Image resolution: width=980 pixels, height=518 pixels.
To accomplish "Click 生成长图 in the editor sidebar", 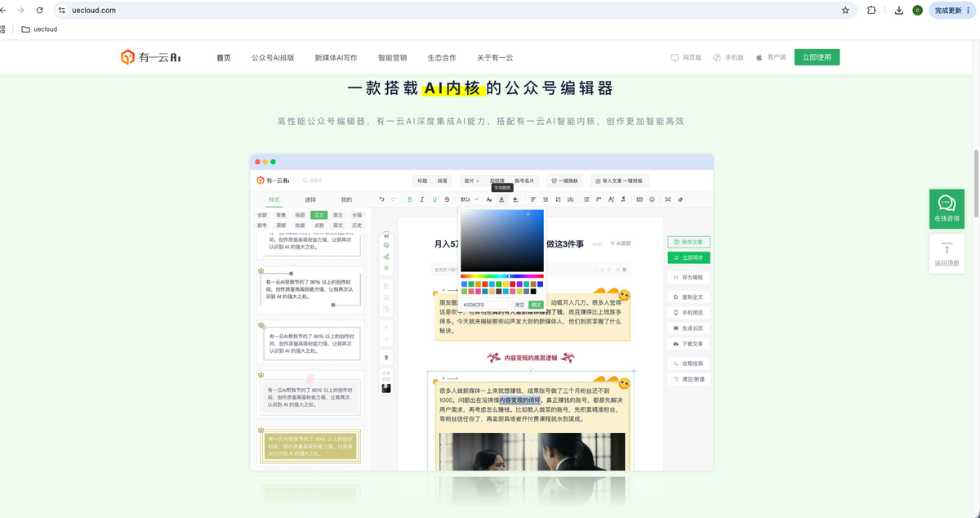I will [x=687, y=328].
